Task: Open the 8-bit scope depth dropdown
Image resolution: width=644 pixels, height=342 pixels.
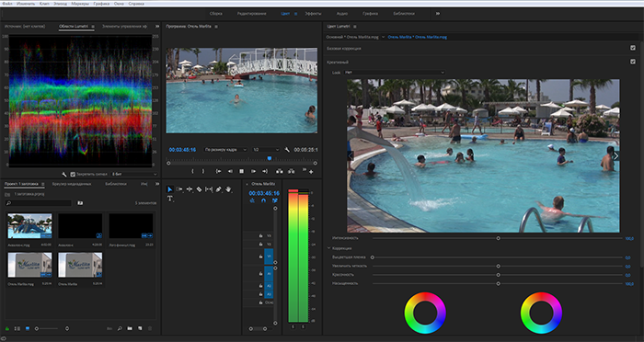Action: point(134,174)
